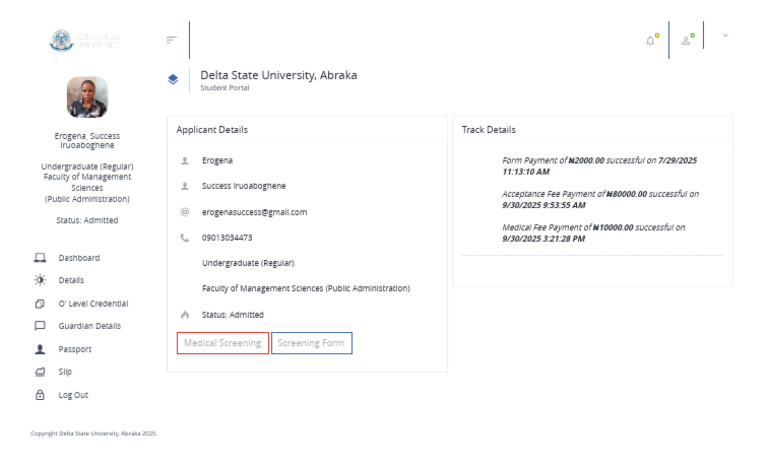Click the Log Out padlock icon
The width and height of the screenshot is (768, 466).
[x=40, y=394]
